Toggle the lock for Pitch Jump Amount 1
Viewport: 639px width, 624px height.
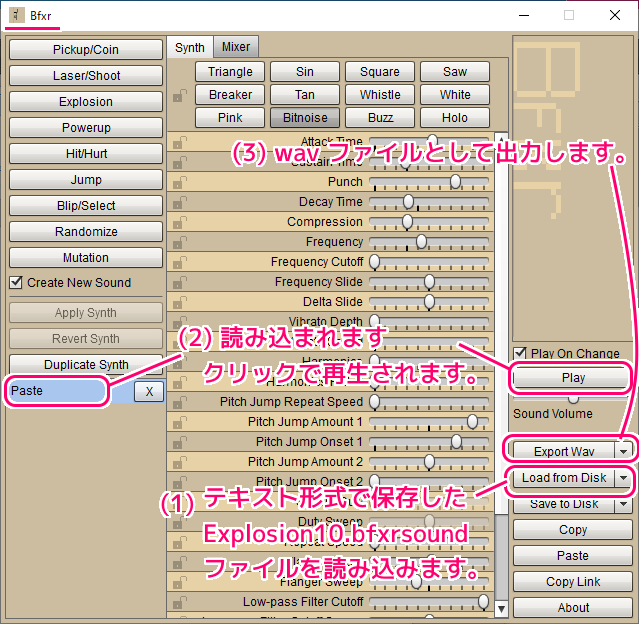click(x=180, y=422)
